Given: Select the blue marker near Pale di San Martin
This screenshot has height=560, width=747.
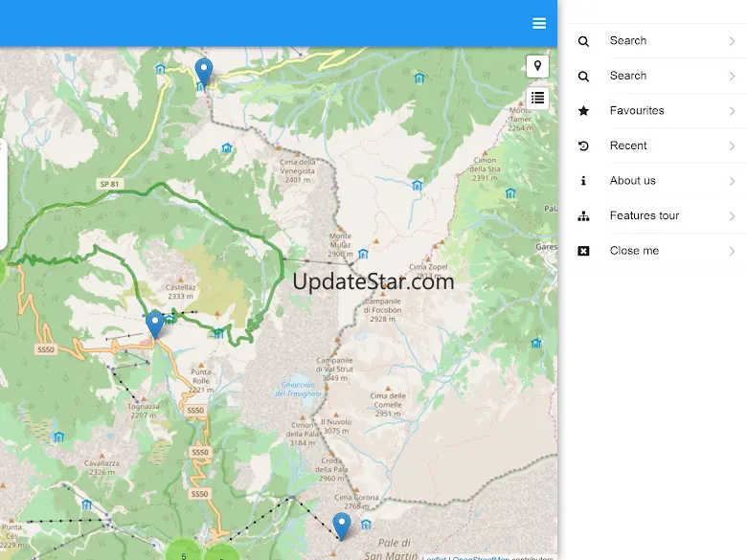Looking at the screenshot, I should click(x=342, y=526).
